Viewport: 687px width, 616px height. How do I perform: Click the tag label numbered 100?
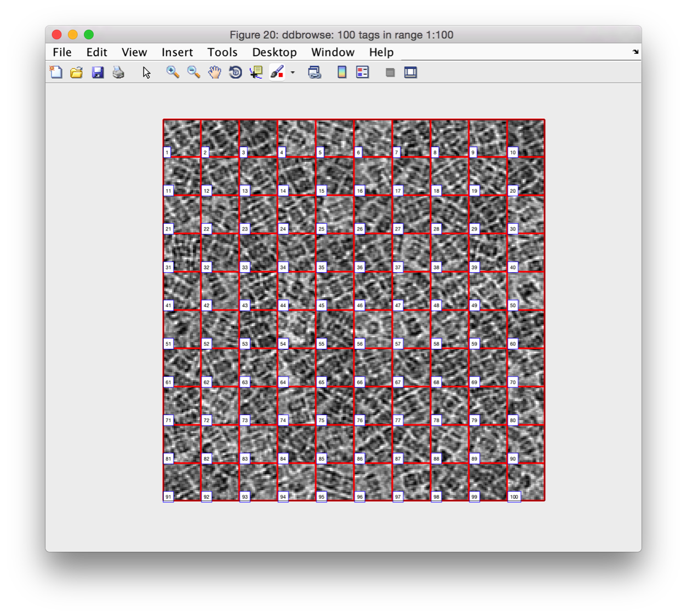tap(514, 497)
